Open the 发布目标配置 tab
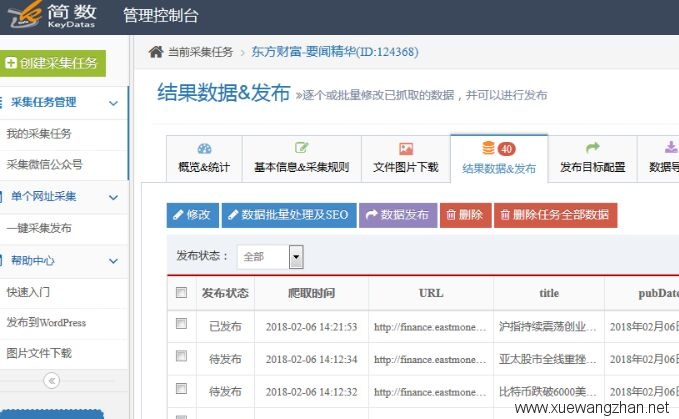The width and height of the screenshot is (679, 419). [592, 158]
